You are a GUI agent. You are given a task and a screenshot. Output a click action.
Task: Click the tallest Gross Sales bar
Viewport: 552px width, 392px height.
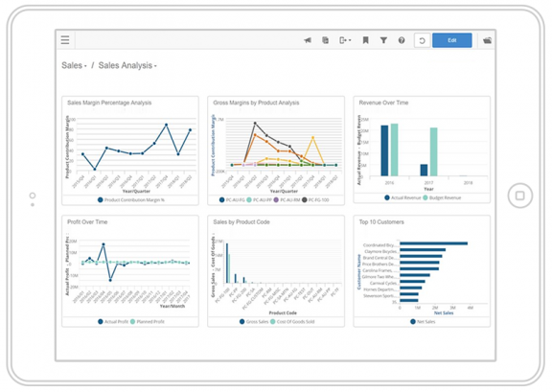(227, 263)
